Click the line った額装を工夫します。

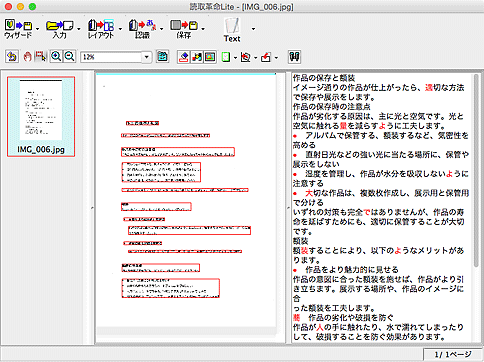point(334,308)
